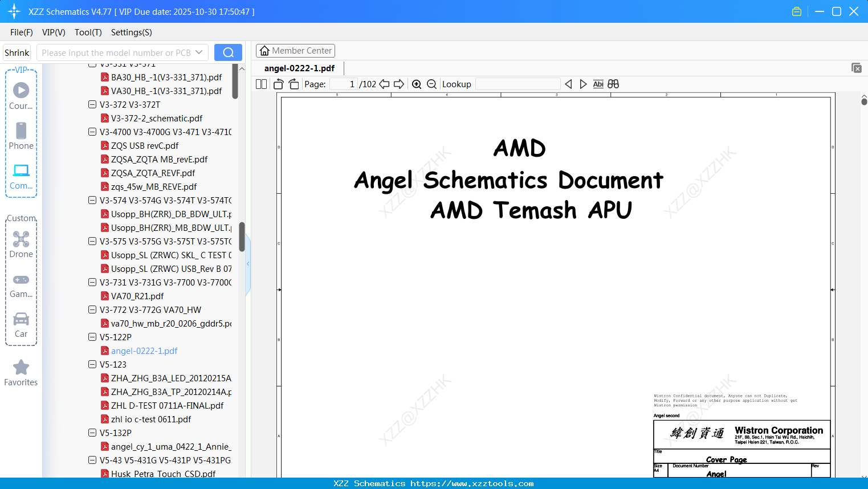Open ZQSA_ZQTA MB_revE.pdf
Viewport: 868px width, 489px height.
tap(159, 159)
